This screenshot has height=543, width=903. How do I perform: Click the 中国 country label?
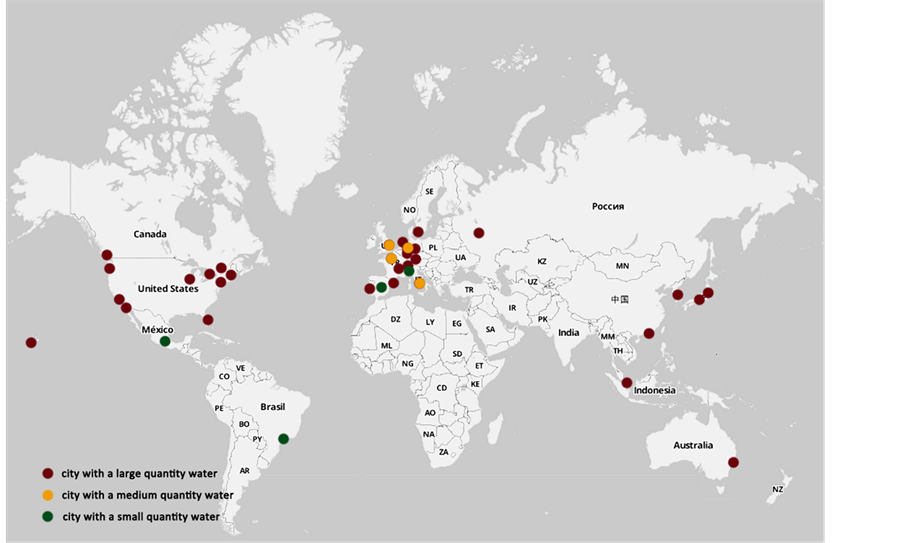620,299
